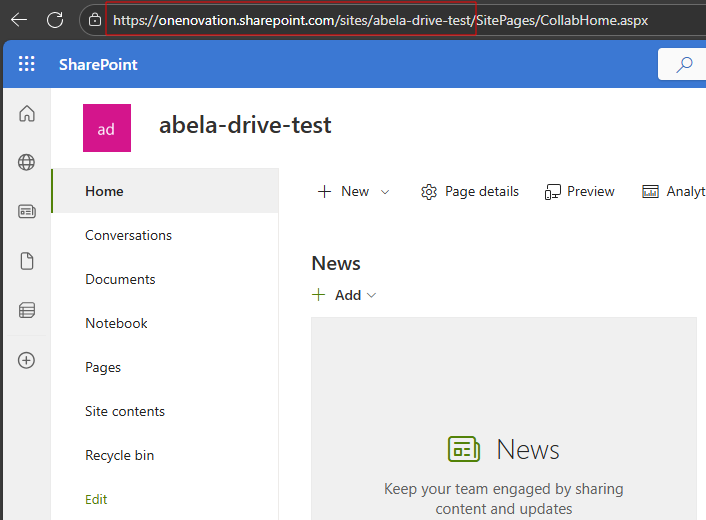Open My lists icon in app bar
This screenshot has height=520, width=706.
27,310
